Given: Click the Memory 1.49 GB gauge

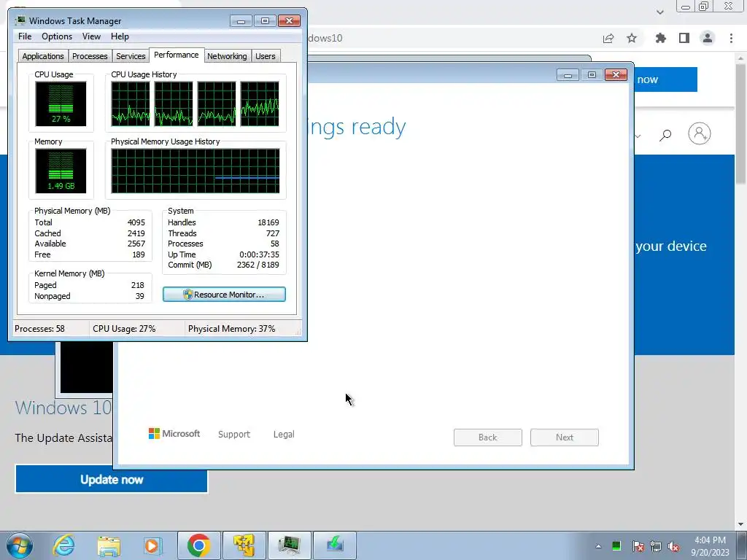Looking at the screenshot, I should 61,171.
